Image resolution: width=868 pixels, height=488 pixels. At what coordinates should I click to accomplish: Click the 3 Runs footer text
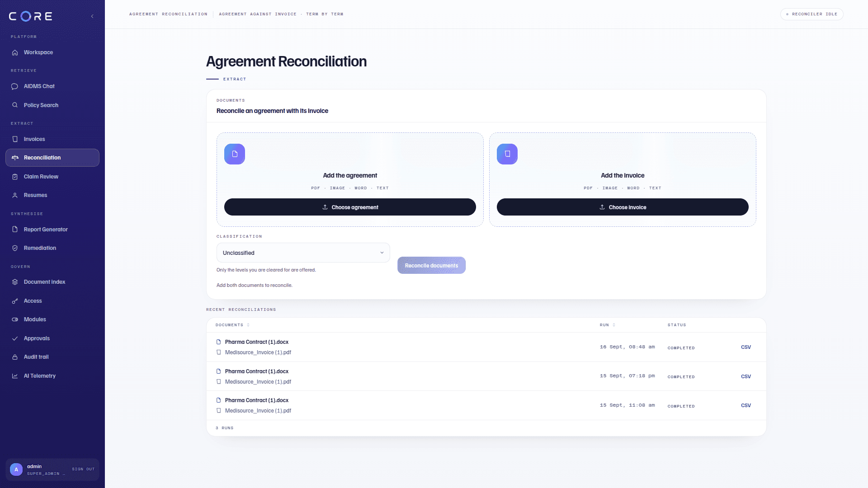(224, 428)
